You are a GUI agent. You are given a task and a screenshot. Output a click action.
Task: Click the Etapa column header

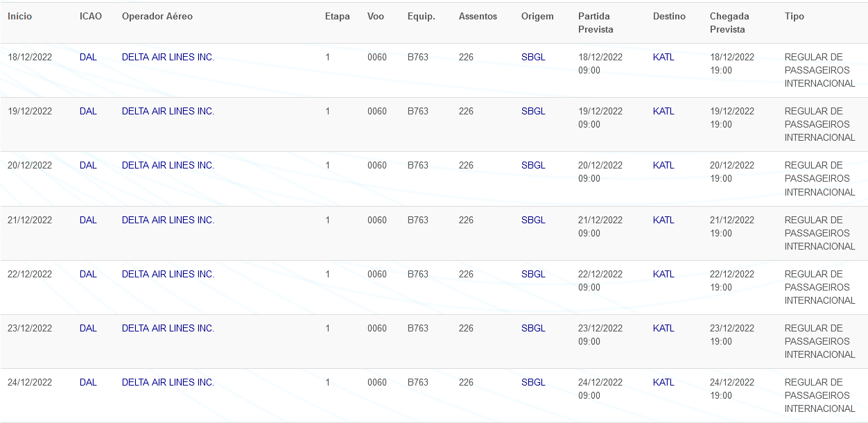(x=338, y=16)
